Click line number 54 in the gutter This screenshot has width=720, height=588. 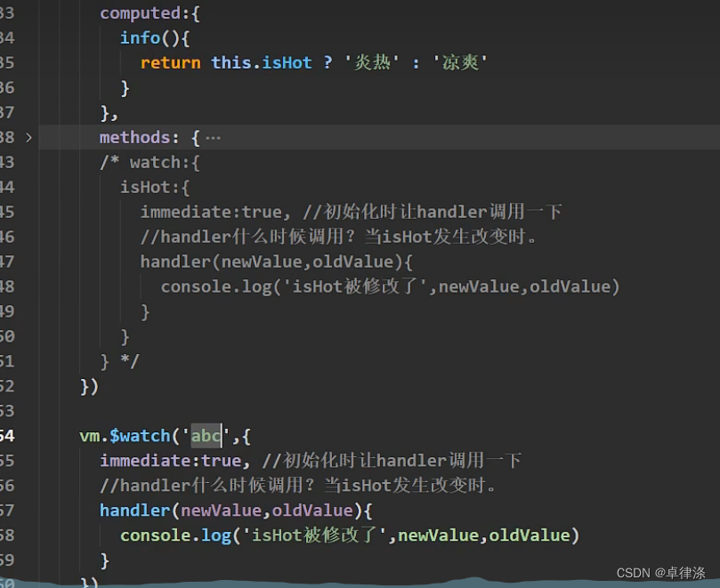click(7, 436)
